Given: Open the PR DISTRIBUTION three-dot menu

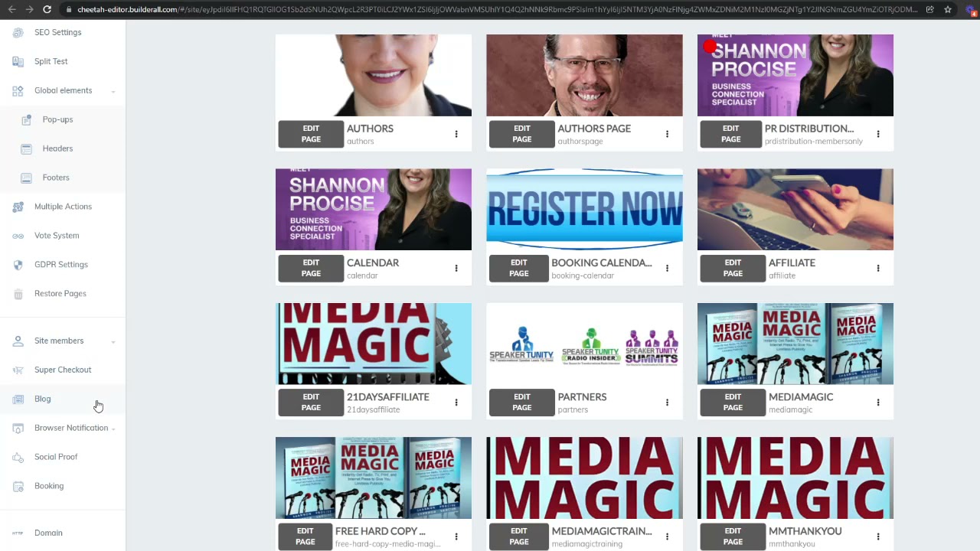Looking at the screenshot, I should coord(878,134).
